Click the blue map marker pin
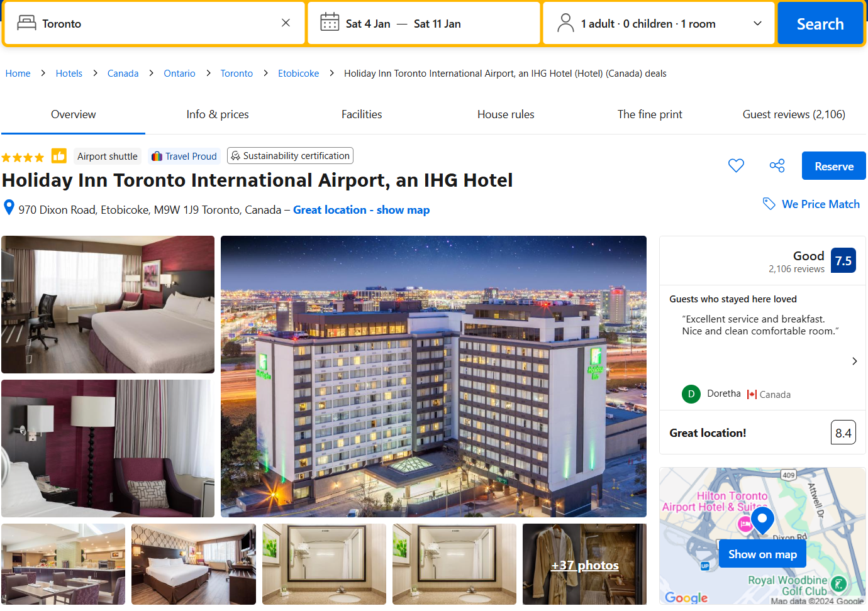Image resolution: width=868 pixels, height=611 pixels. (762, 521)
